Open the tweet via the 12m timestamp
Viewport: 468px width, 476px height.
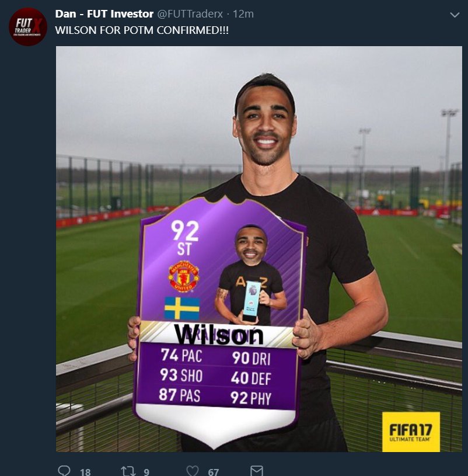(243, 14)
